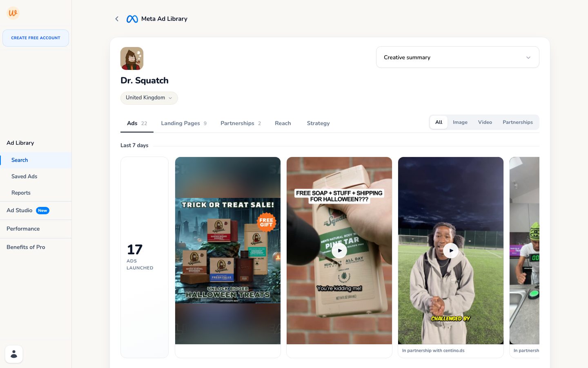Expand the United Kingdom country selector

click(149, 98)
